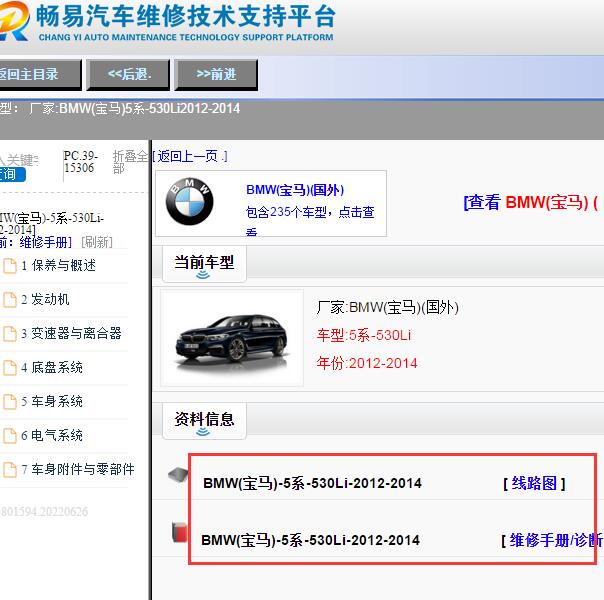The width and height of the screenshot is (604, 600).
Task: Select the 资料信息 tab header
Action: point(204,421)
